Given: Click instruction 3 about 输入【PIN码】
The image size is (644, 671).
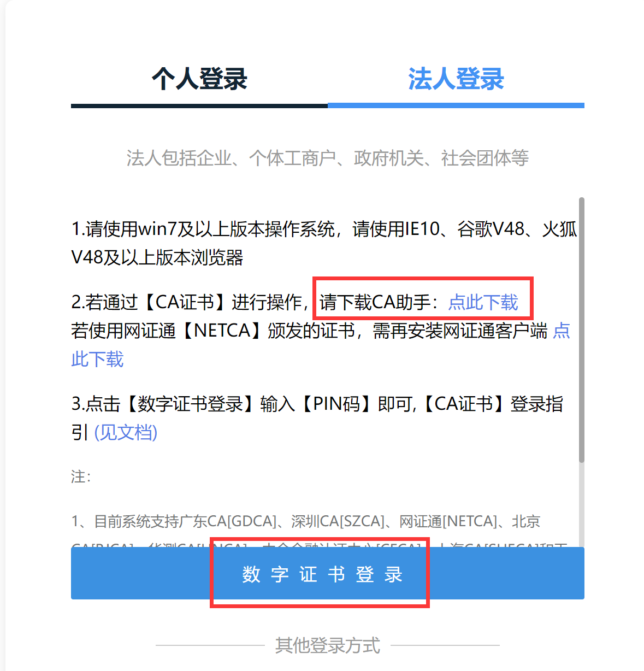Looking at the screenshot, I should point(317,418).
